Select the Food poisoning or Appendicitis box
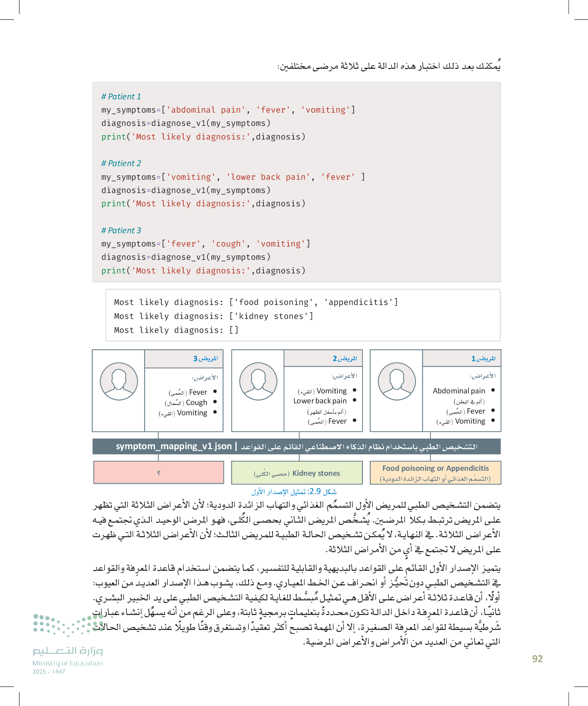 pos(435,473)
